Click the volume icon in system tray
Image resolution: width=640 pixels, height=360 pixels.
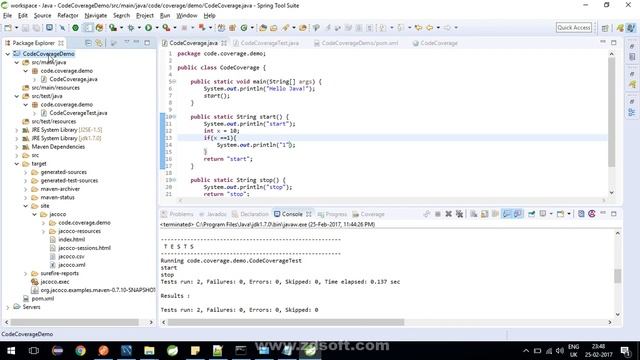click(560, 351)
